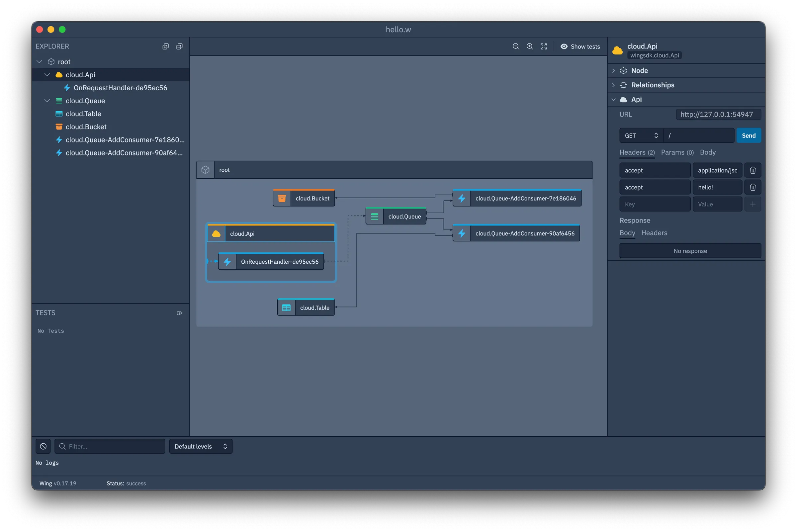Click the Send button for GET request

[x=748, y=135]
